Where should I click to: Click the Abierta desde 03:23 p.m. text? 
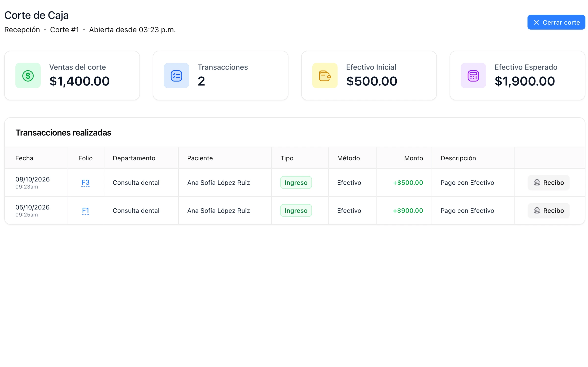tap(132, 30)
